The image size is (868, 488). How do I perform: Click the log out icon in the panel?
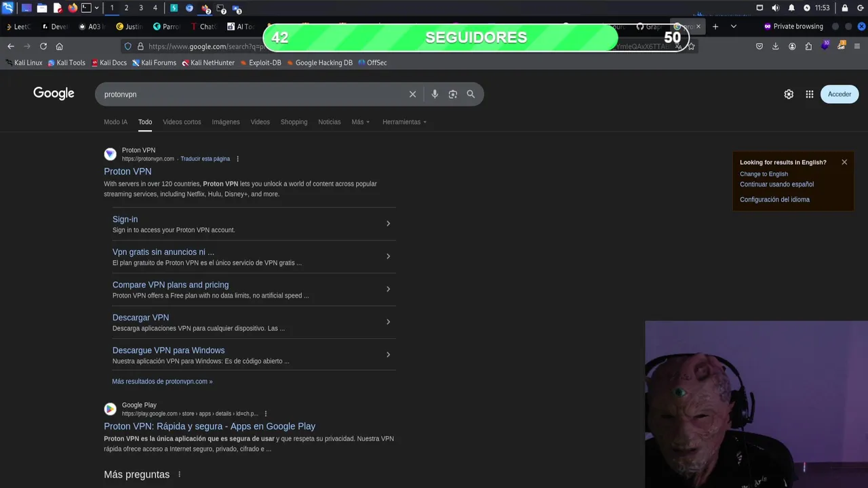pyautogui.click(x=860, y=8)
